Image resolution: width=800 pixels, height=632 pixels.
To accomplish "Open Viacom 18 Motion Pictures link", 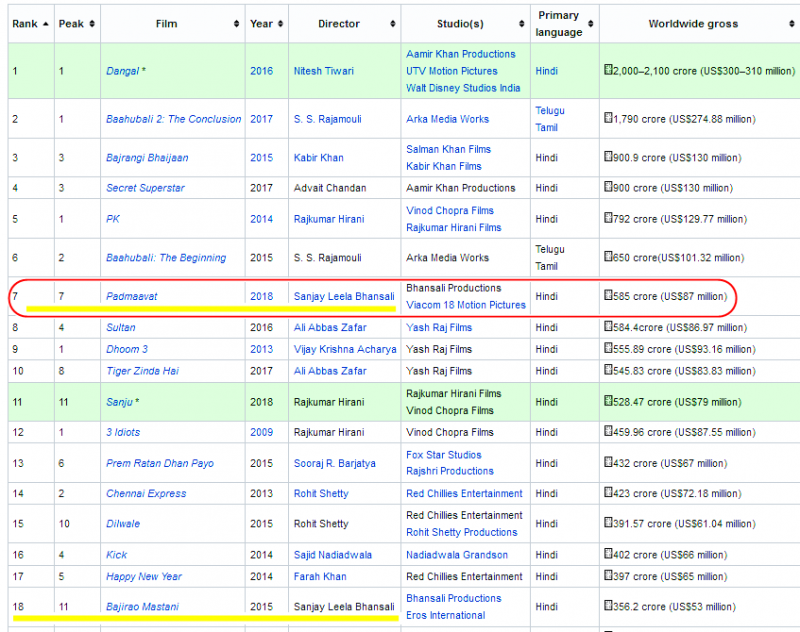I will 466,305.
